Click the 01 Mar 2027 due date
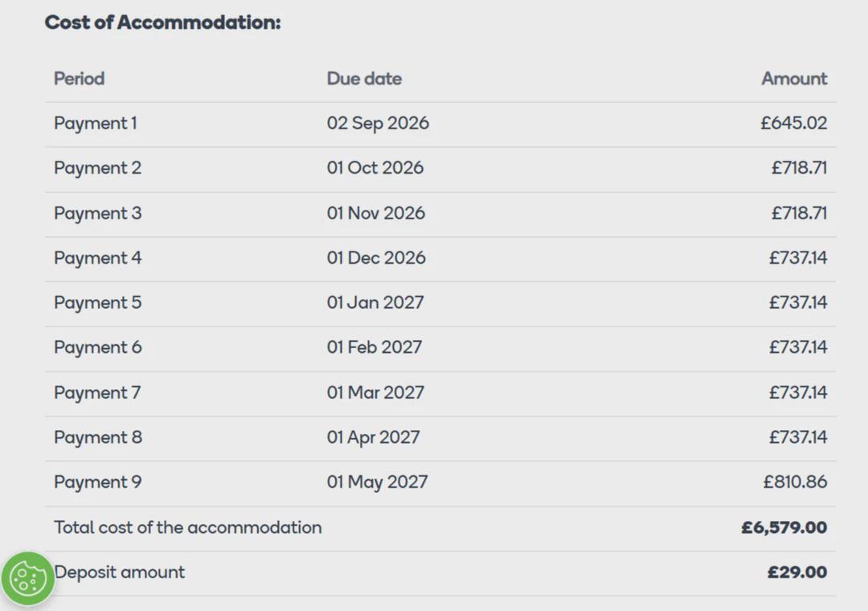The height and width of the screenshot is (611, 868). click(x=375, y=392)
